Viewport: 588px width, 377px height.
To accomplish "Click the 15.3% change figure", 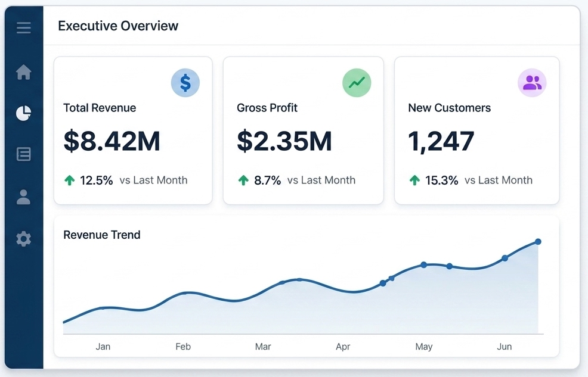I will pyautogui.click(x=442, y=180).
